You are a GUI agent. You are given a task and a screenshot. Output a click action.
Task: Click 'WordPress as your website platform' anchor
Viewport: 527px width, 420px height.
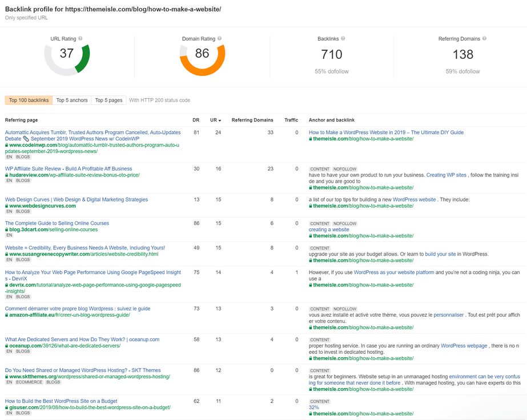(394, 272)
